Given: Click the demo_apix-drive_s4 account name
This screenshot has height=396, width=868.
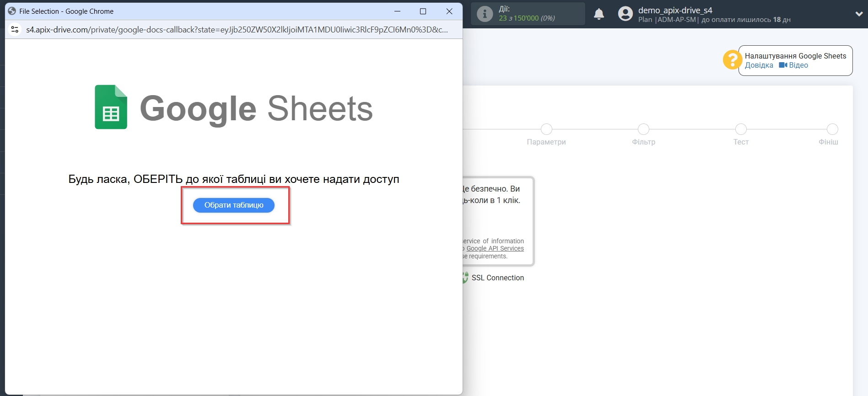Looking at the screenshot, I should pyautogui.click(x=675, y=10).
